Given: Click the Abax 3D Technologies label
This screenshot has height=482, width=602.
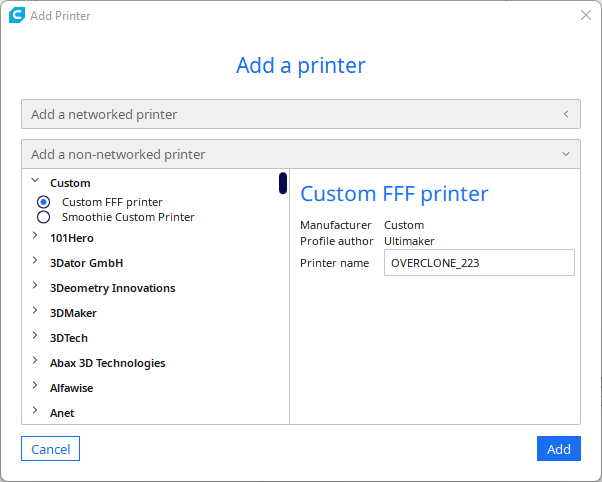Looking at the screenshot, I should 108,363.
